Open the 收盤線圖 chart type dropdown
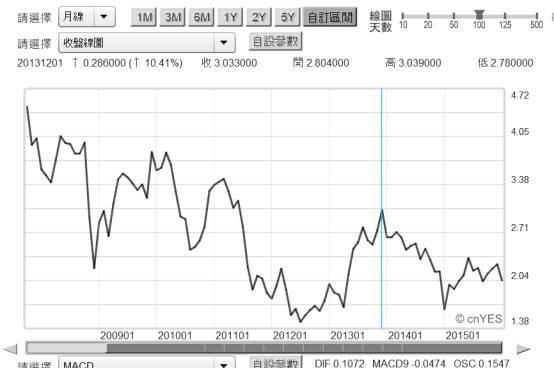 point(147,43)
